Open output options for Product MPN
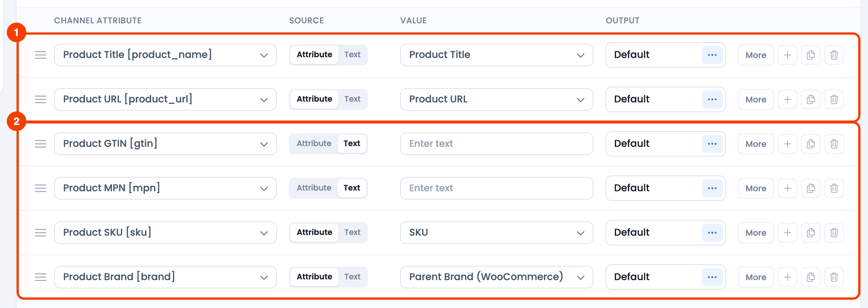Viewport: 868px width, 308px height. pos(712,188)
